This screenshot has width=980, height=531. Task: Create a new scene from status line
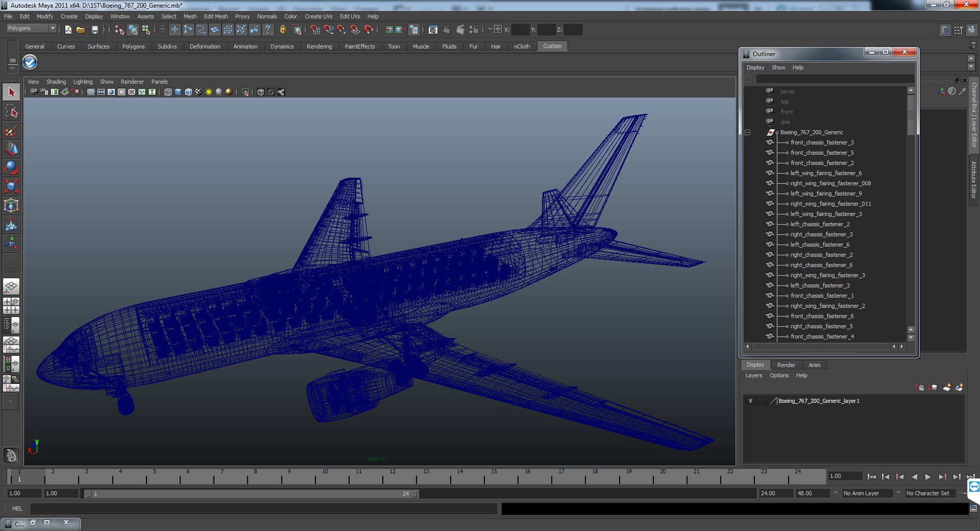[68, 30]
